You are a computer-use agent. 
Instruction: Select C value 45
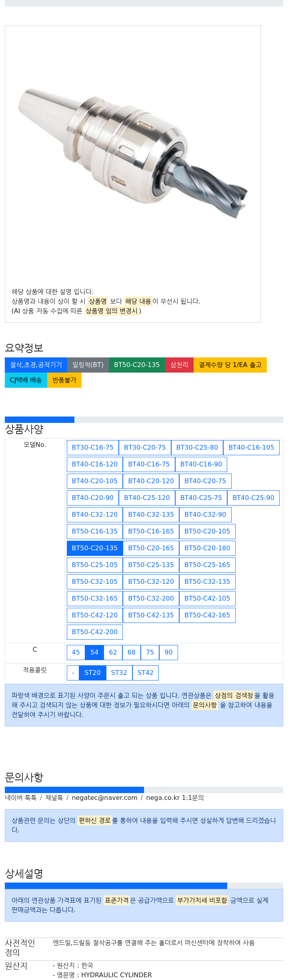pyautogui.click(x=76, y=652)
